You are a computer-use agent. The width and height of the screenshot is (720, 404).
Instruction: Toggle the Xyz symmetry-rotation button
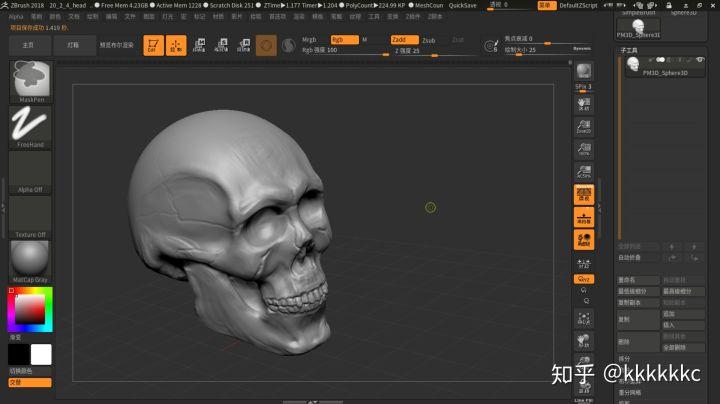pyautogui.click(x=583, y=279)
